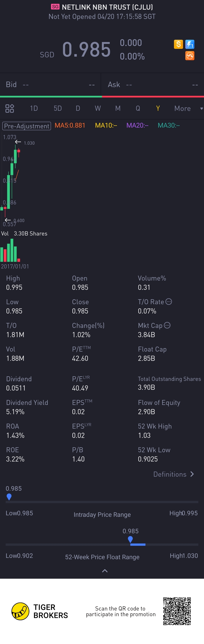
Task: Toggle the Pre-Adjustment price setting
Action: click(27, 126)
